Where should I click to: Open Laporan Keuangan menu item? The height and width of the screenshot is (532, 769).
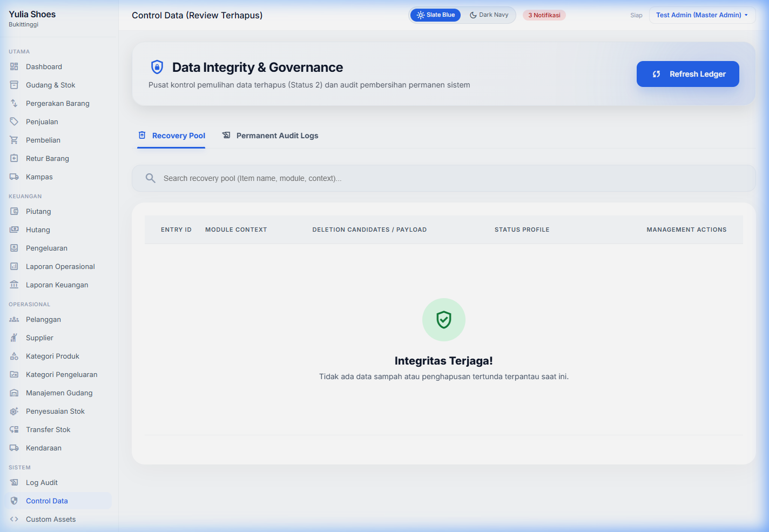[x=59, y=285]
